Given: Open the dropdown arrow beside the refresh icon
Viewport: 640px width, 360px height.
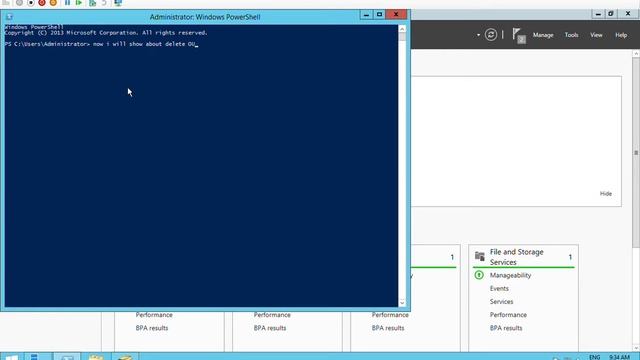Looking at the screenshot, I should pos(478,35).
